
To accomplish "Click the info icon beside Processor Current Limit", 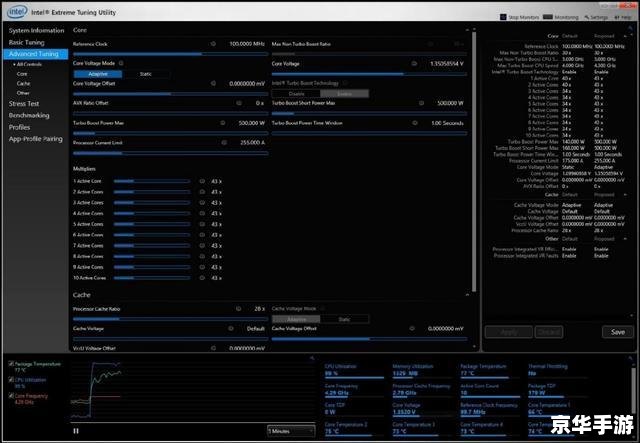I will coord(224,142).
